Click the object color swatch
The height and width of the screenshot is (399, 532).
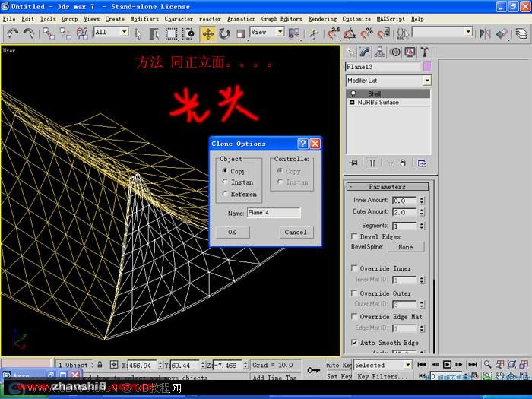pos(426,67)
